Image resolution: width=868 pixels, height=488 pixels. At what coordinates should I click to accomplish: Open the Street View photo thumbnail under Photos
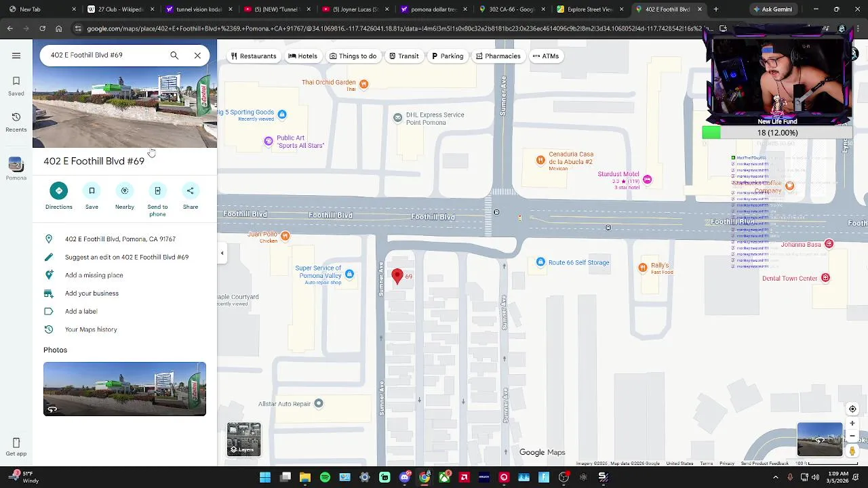pyautogui.click(x=125, y=389)
